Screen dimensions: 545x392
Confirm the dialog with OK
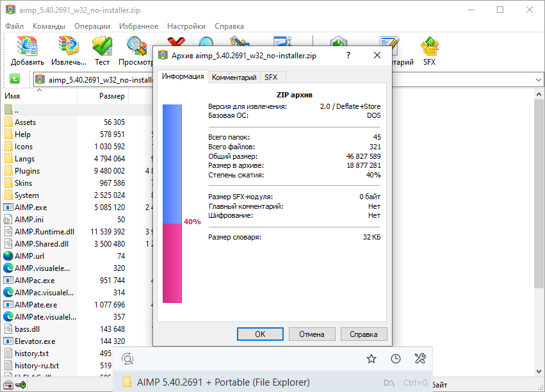(x=260, y=334)
